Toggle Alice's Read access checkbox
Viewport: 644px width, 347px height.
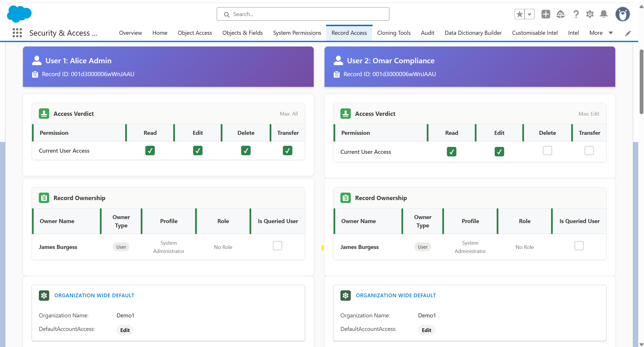[150, 150]
